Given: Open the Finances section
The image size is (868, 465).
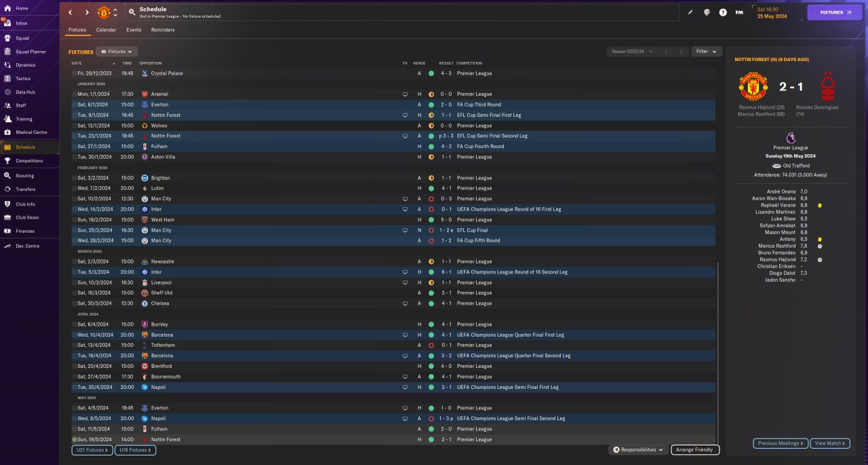Looking at the screenshot, I should (25, 231).
